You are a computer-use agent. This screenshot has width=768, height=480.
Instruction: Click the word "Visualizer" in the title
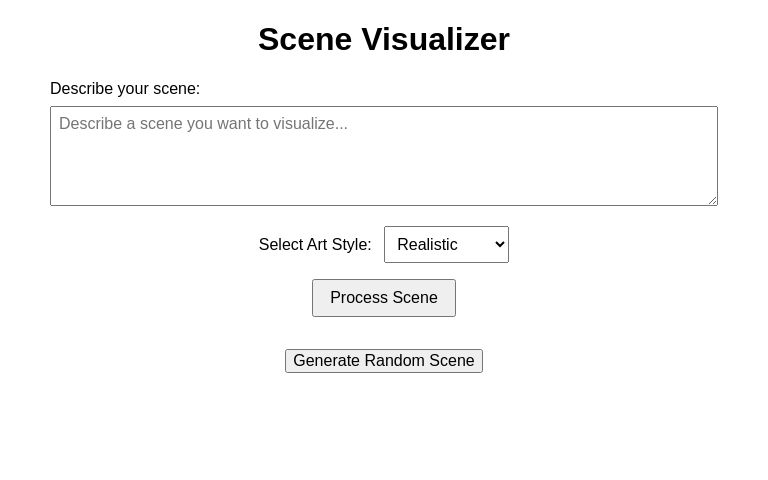[x=435, y=40]
